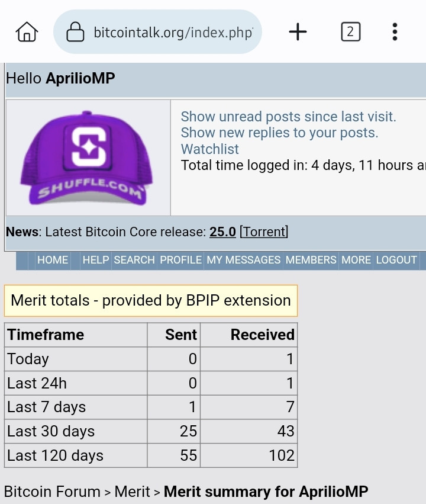
Task: Open a new tab with plus icon
Action: click(298, 32)
